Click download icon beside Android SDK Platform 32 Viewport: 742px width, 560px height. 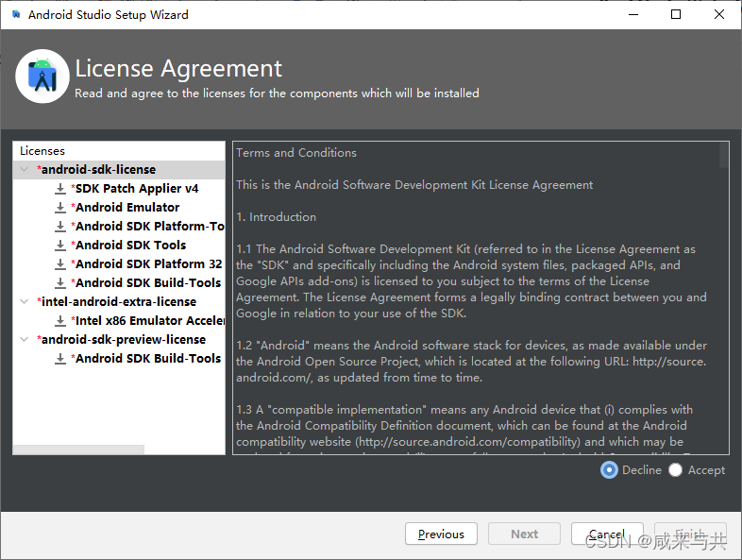point(60,264)
